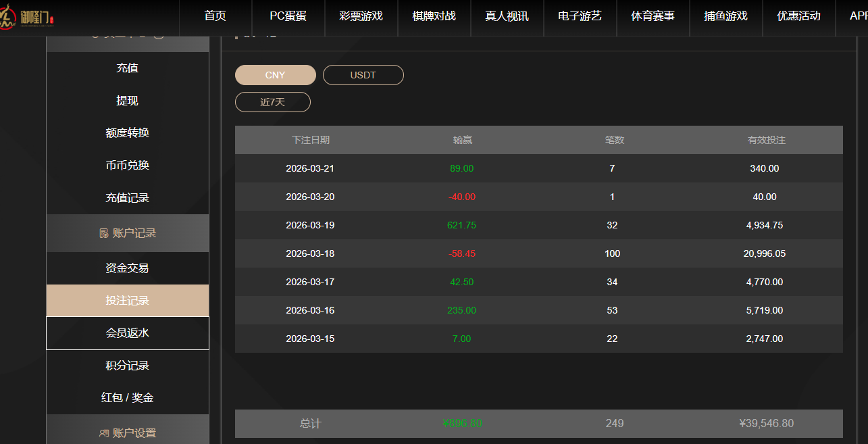Screen dimensions: 868x444
Task: Open 币币兑换 from the sidebar
Action: [127, 165]
